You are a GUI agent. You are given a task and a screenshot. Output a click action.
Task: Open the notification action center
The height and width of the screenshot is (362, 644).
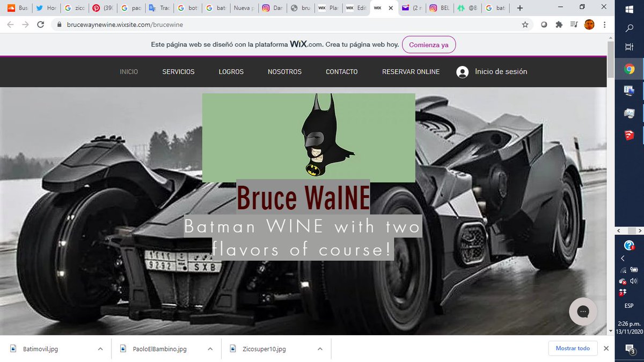tap(630, 349)
